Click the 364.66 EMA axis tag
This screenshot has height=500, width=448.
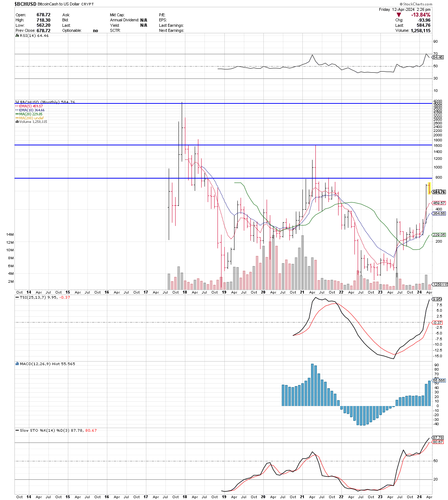[439, 214]
